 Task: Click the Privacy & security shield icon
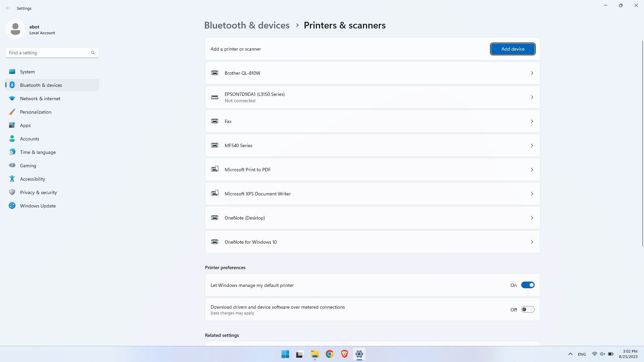click(x=12, y=192)
